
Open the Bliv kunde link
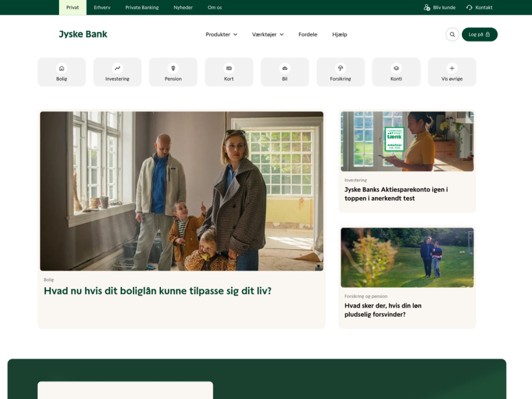click(440, 8)
